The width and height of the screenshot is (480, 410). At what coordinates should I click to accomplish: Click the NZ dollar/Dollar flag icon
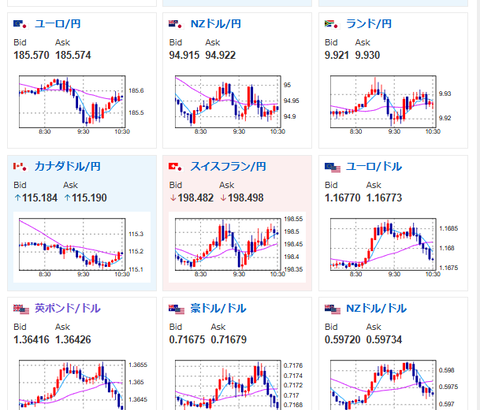click(333, 309)
